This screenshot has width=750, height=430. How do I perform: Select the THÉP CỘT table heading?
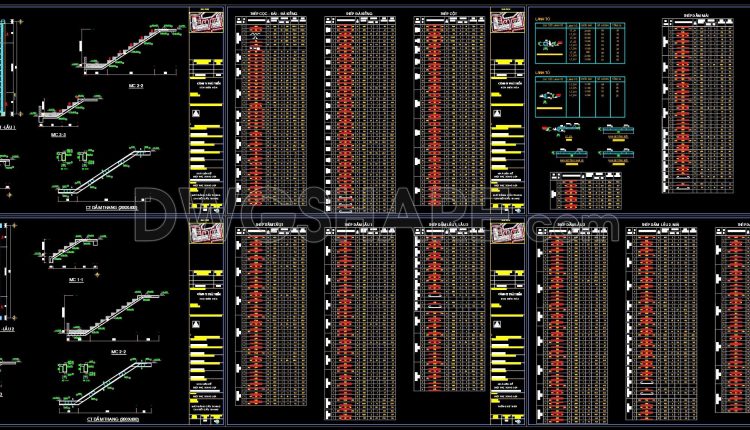(x=449, y=13)
